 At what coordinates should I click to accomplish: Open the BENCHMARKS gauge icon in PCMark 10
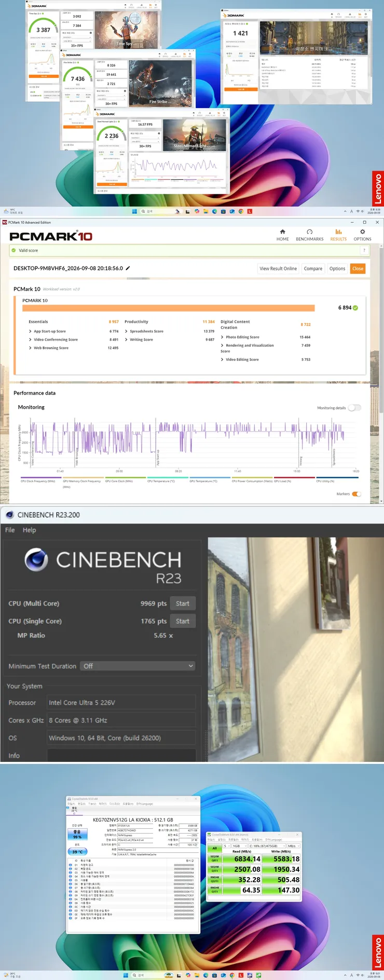pos(310,232)
